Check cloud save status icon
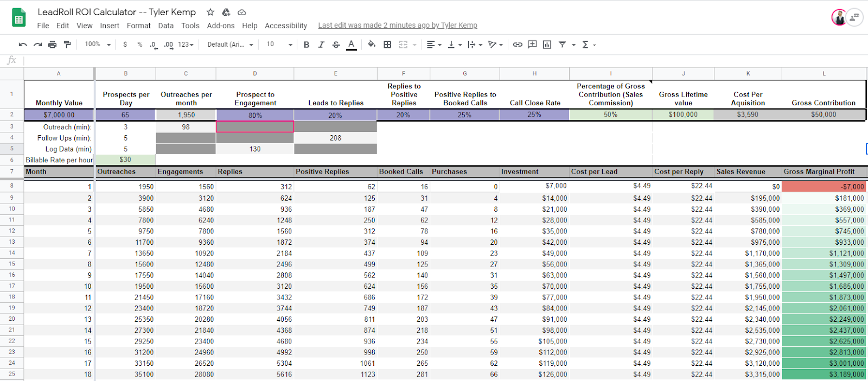868x381 pixels. point(242,12)
